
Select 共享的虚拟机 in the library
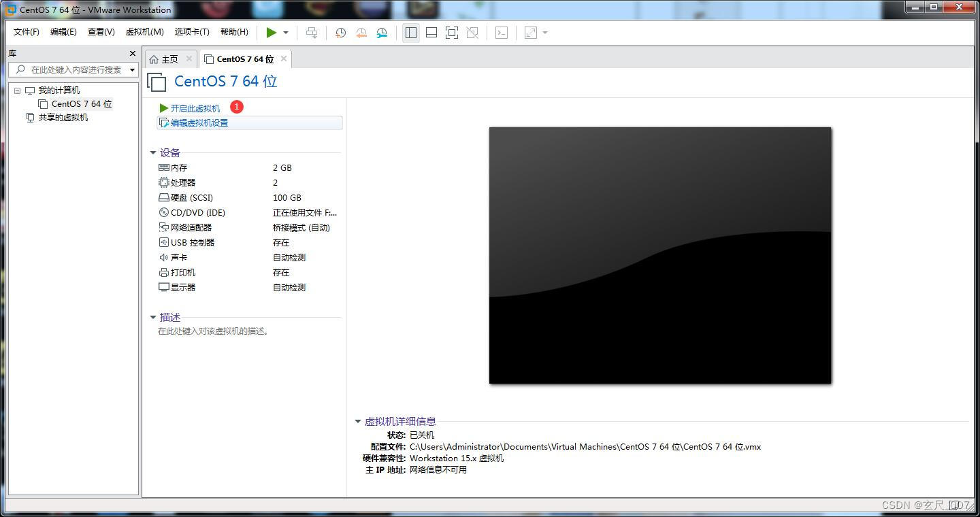tap(63, 118)
